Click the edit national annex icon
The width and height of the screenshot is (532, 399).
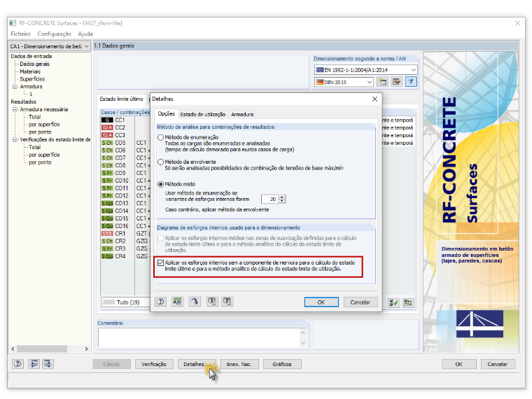[396, 82]
